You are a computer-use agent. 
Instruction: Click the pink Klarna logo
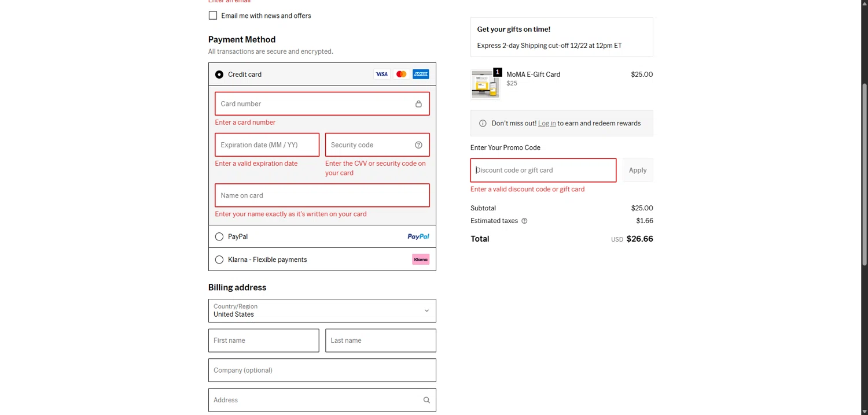[x=421, y=260]
